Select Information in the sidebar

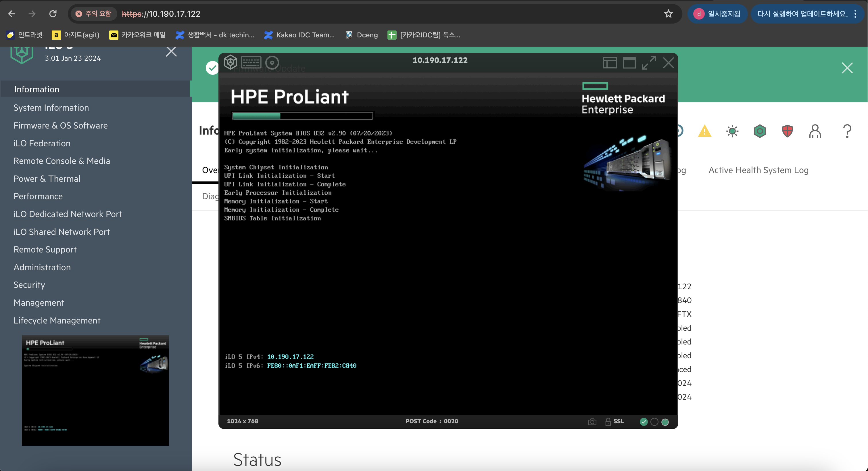(96, 89)
